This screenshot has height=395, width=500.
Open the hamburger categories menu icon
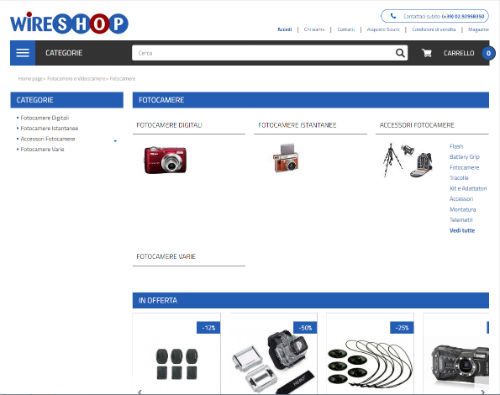click(x=23, y=53)
